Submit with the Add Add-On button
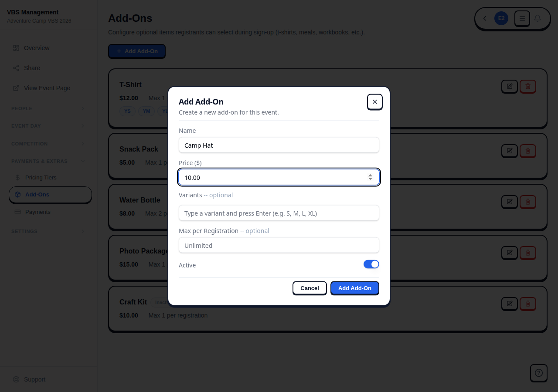The height and width of the screenshot is (392, 558). tap(354, 288)
